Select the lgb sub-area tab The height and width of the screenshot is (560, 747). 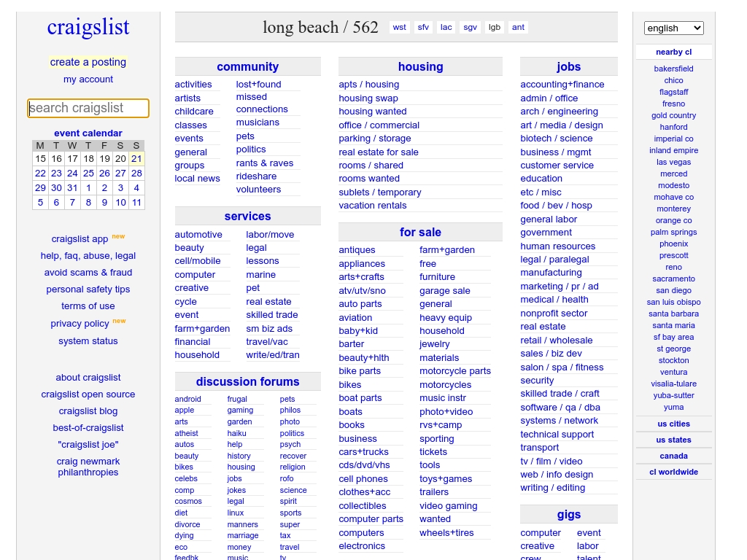(x=495, y=27)
